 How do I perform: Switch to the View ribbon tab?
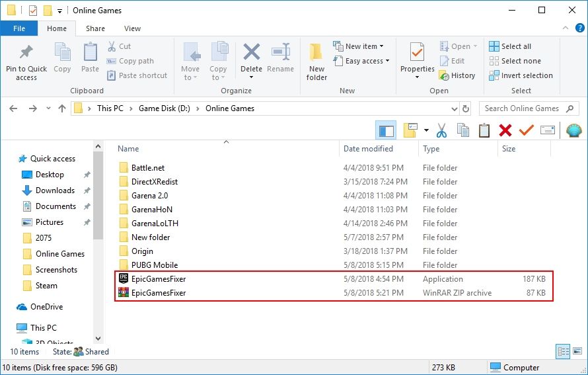point(132,28)
